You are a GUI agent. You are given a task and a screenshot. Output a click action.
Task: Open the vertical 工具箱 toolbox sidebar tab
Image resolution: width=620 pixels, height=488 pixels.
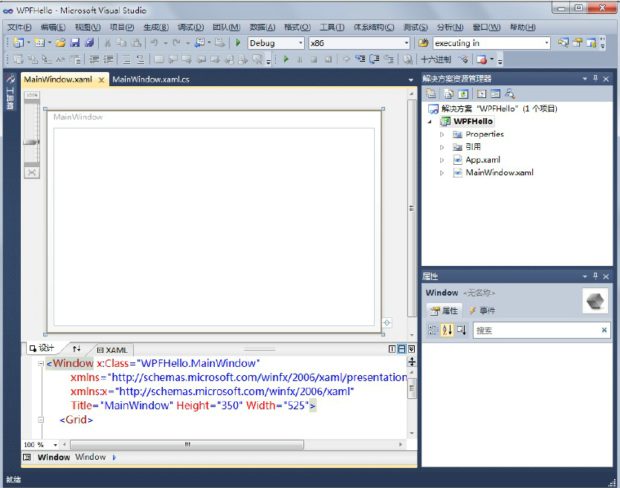point(11,93)
